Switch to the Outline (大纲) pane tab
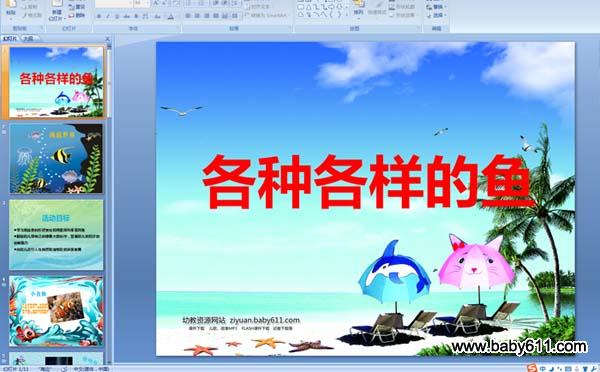The image size is (600, 372). [28, 38]
